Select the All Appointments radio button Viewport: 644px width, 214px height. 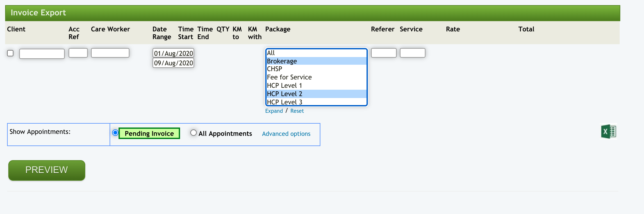tap(194, 133)
